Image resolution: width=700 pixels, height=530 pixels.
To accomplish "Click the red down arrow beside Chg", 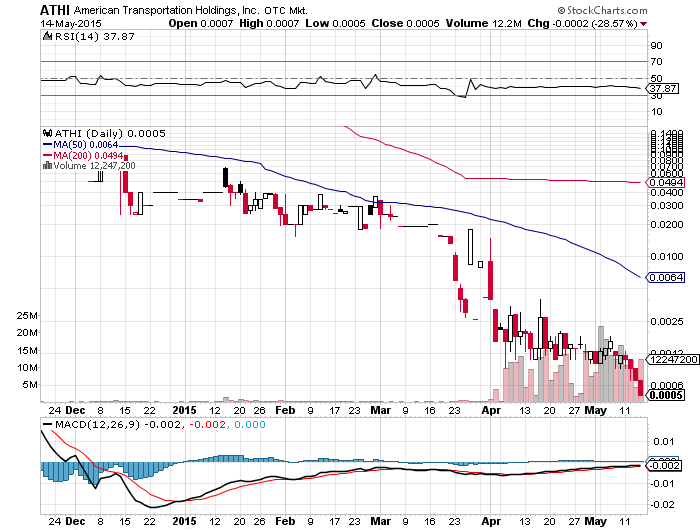I will (643, 24).
